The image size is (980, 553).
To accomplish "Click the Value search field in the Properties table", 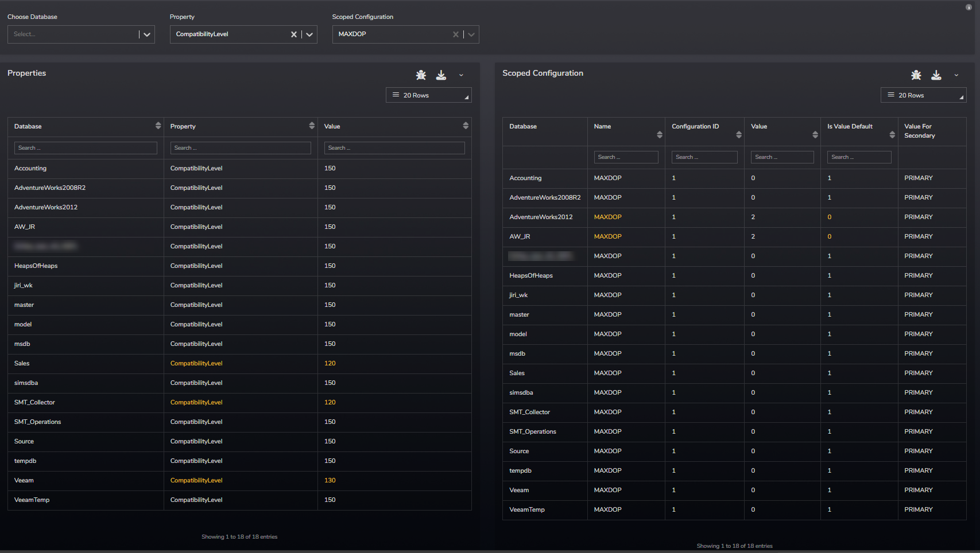I will [394, 148].
